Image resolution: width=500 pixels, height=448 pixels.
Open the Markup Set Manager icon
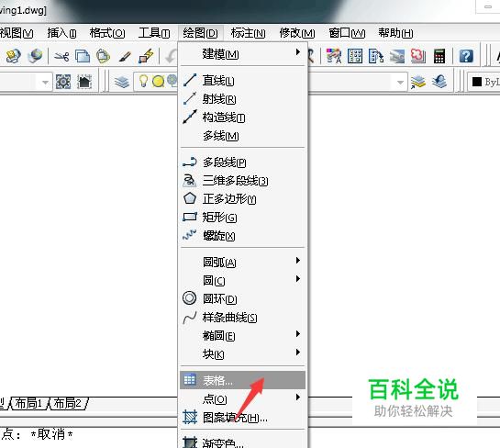[418, 56]
